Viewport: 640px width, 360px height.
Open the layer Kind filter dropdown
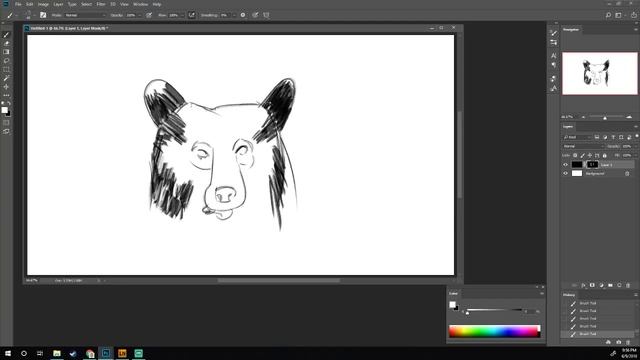click(x=577, y=137)
